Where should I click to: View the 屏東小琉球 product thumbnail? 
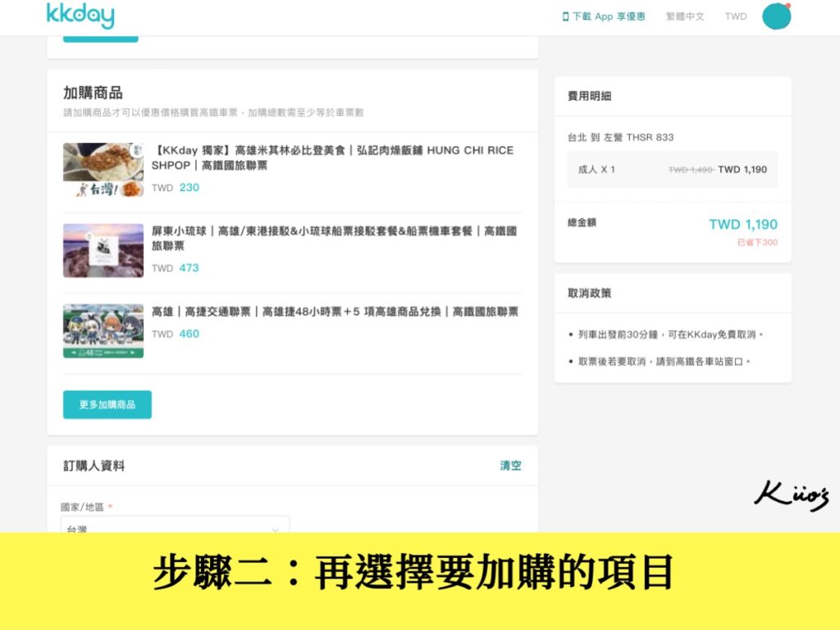(x=103, y=250)
